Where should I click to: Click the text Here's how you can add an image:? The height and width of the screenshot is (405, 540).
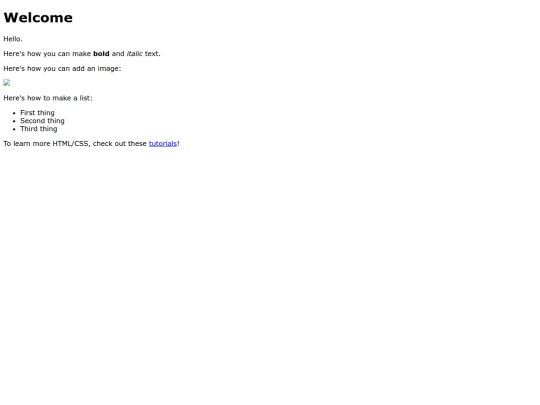tap(62, 69)
